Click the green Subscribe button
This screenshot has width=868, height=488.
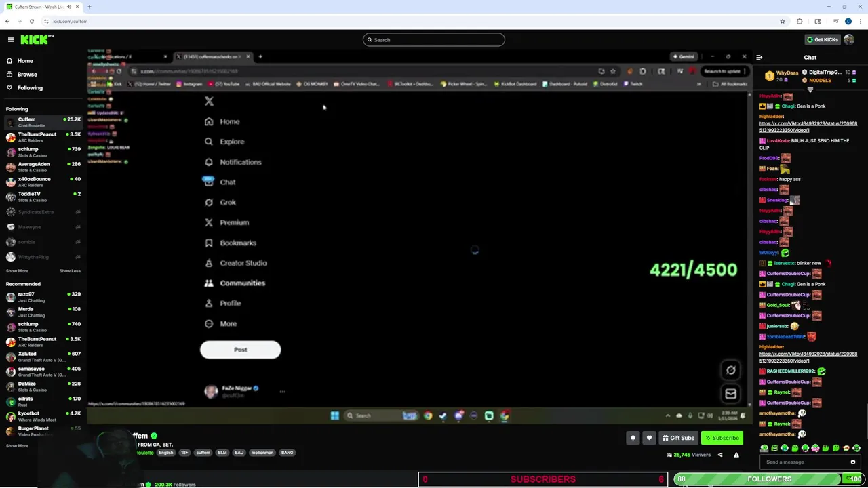[722, 438]
